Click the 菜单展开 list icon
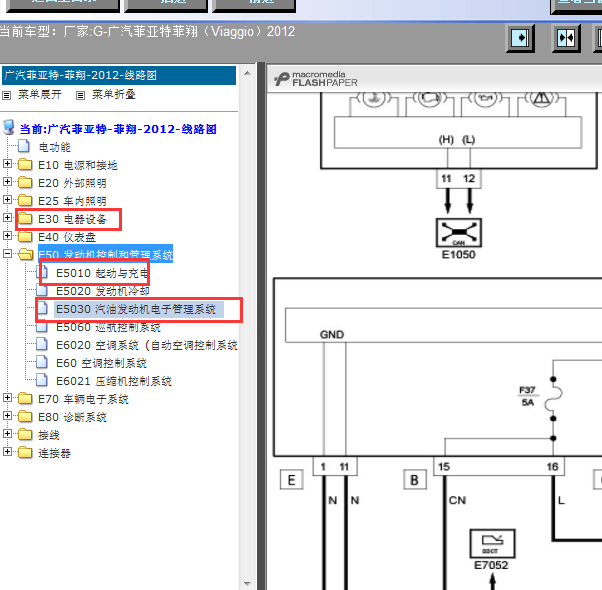 [7, 95]
